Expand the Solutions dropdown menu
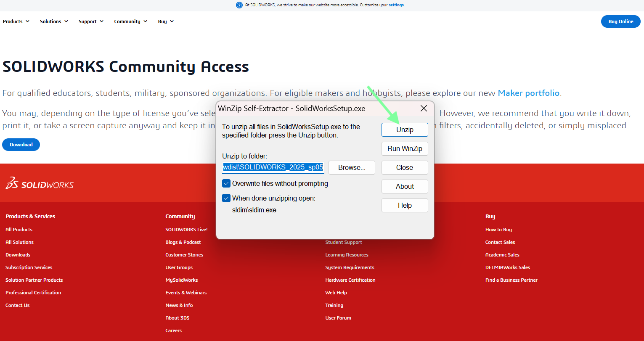The height and width of the screenshot is (341, 644). coord(54,21)
